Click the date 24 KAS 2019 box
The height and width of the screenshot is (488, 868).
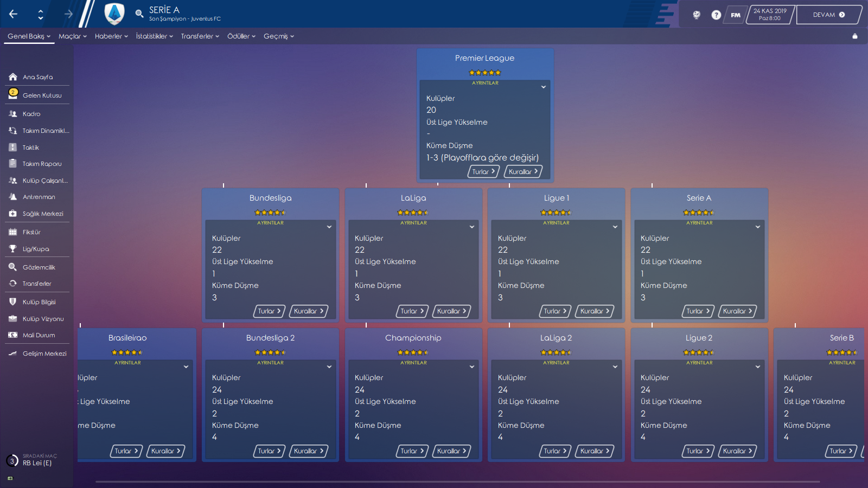pyautogui.click(x=770, y=15)
